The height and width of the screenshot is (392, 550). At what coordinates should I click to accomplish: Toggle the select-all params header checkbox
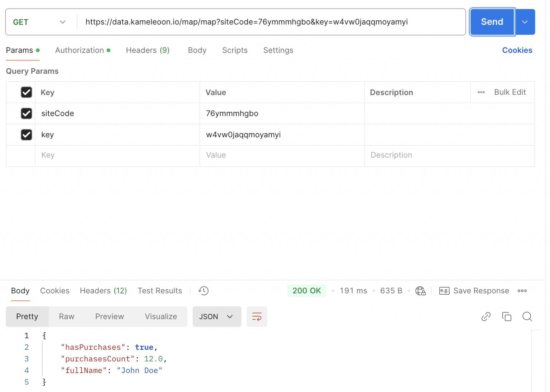coord(26,92)
